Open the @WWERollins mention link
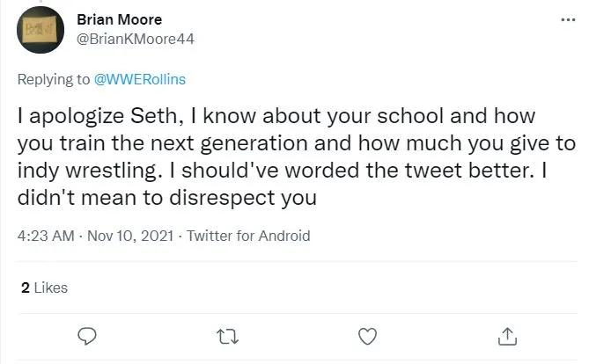Viewport: 589px width, 364px height. pos(140,79)
